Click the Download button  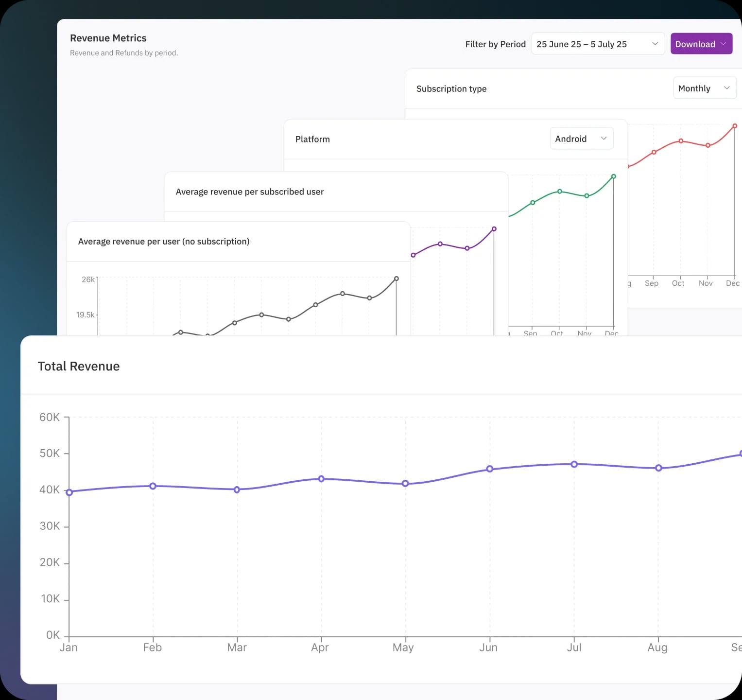[x=695, y=44]
